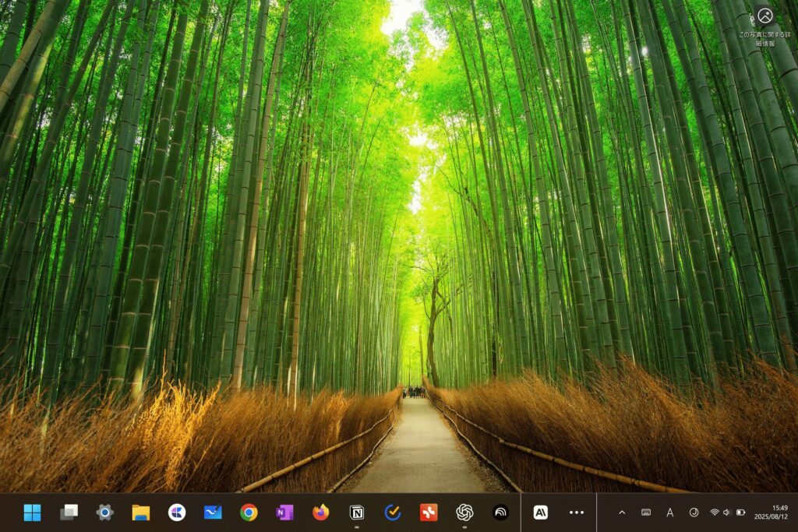Switch to the ChatGPT app
Viewport: 798px width, 532px height.
tap(464, 512)
